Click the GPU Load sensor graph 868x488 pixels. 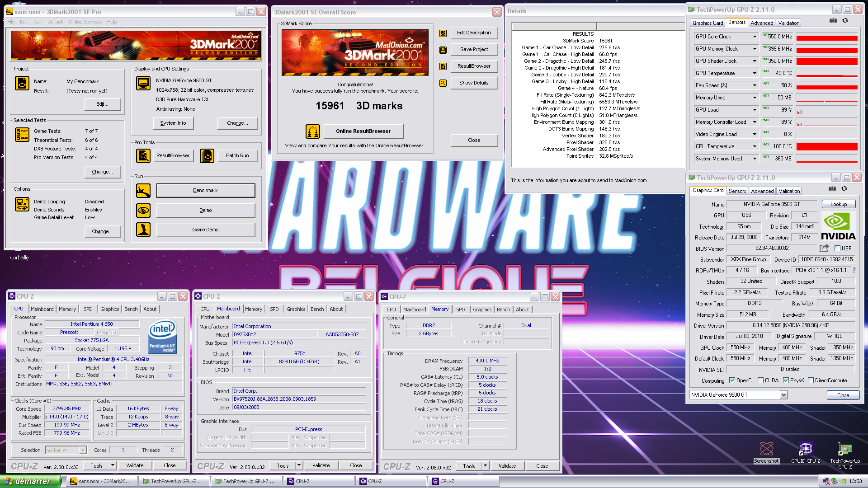click(827, 110)
